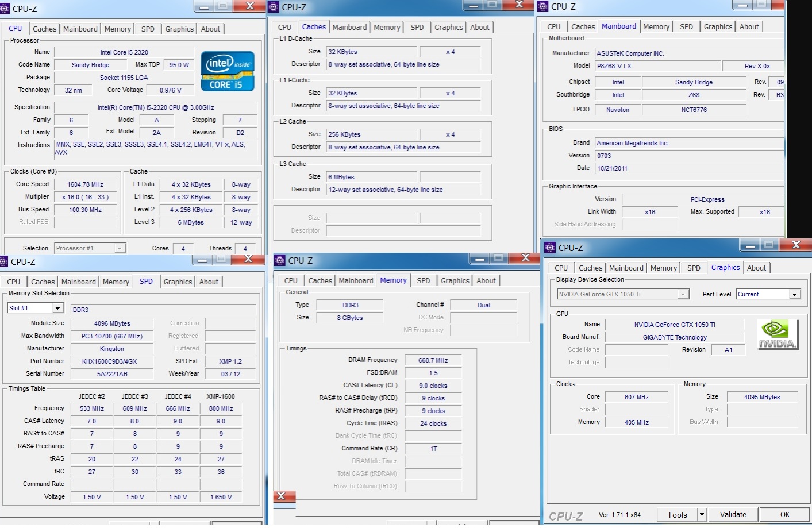Click the XMP-1600 voltage value 1.650 V

click(221, 497)
